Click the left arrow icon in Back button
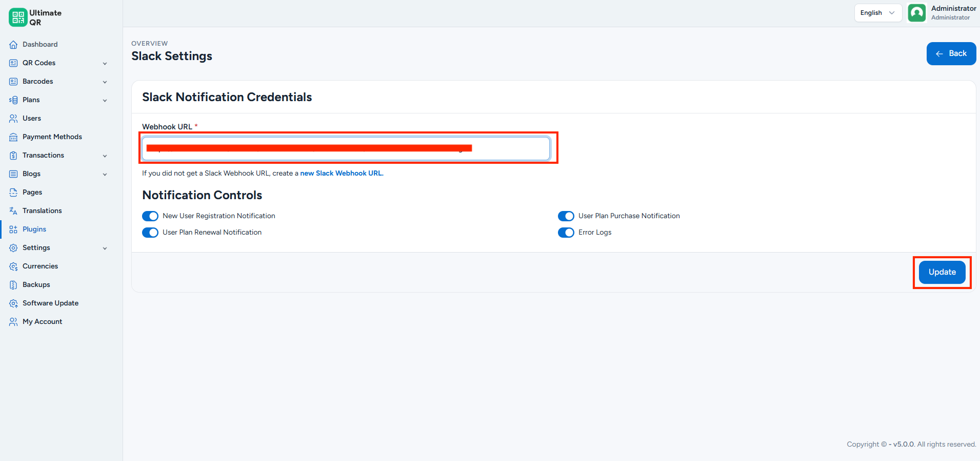Screen dimensions: 980x461 [939, 54]
